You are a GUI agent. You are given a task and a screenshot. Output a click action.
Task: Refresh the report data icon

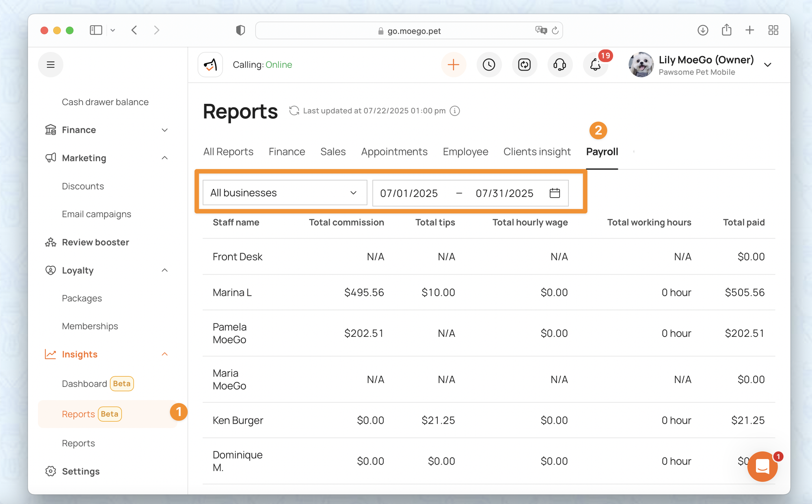[x=294, y=111]
